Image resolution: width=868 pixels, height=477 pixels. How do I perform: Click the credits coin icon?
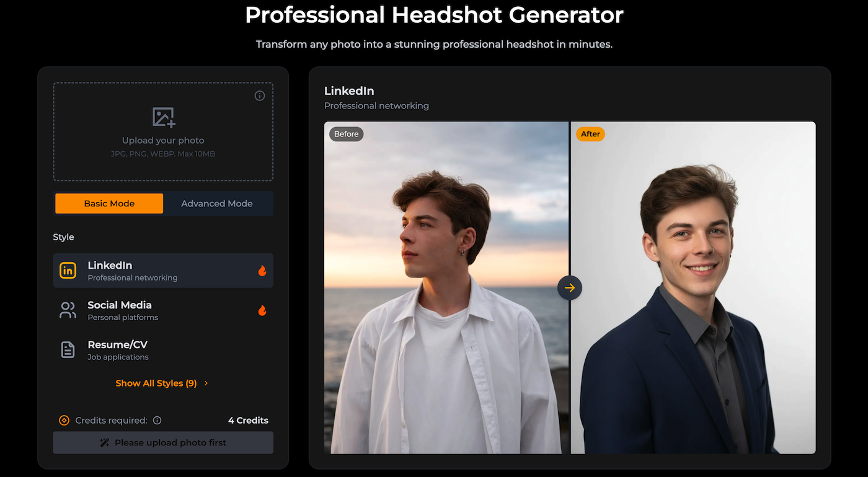point(64,421)
